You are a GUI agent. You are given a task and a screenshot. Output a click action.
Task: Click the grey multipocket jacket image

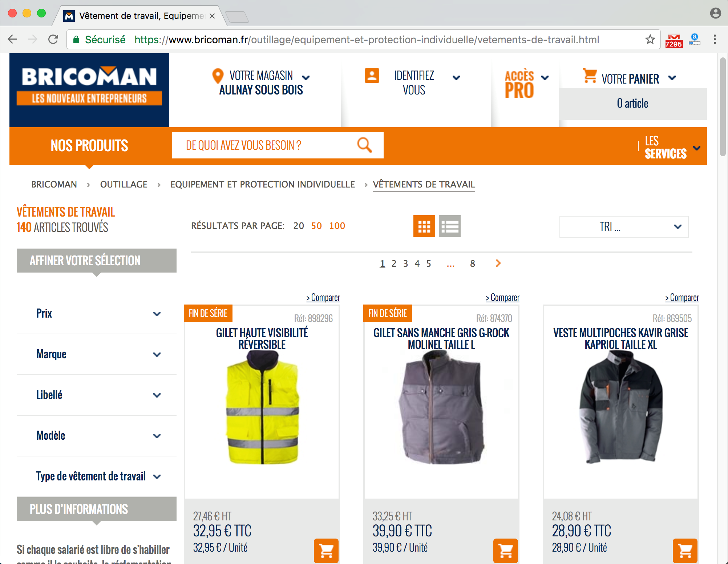click(x=621, y=408)
